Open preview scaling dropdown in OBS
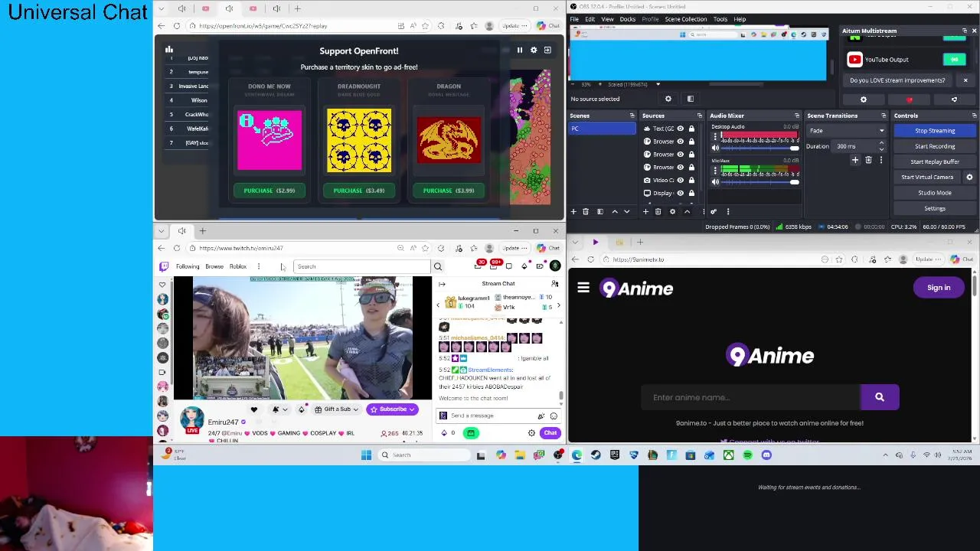The height and width of the screenshot is (551, 980). [658, 84]
